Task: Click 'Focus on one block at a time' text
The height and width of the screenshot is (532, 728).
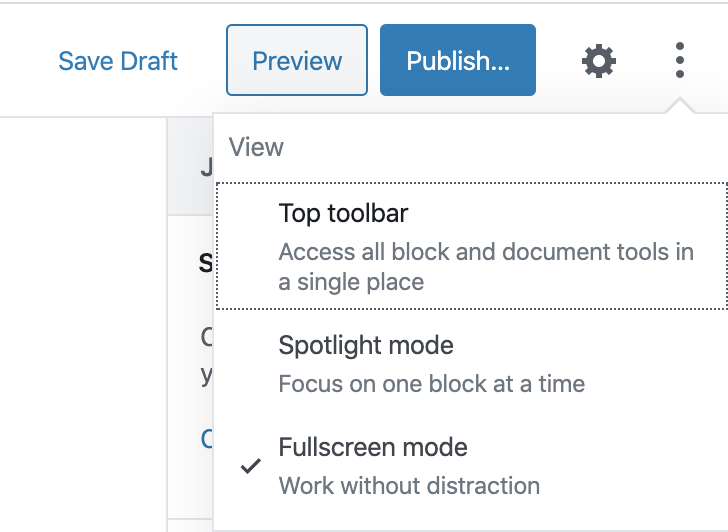Action: (431, 384)
